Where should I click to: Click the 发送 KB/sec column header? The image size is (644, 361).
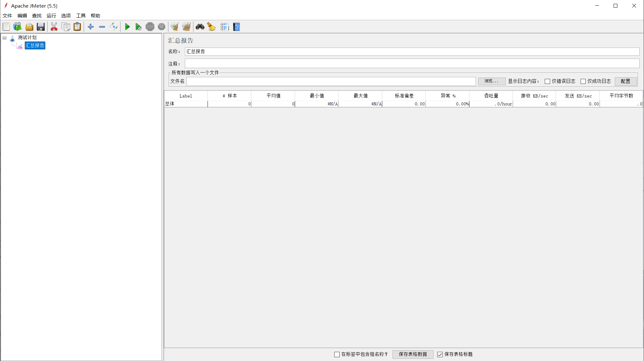point(578,96)
